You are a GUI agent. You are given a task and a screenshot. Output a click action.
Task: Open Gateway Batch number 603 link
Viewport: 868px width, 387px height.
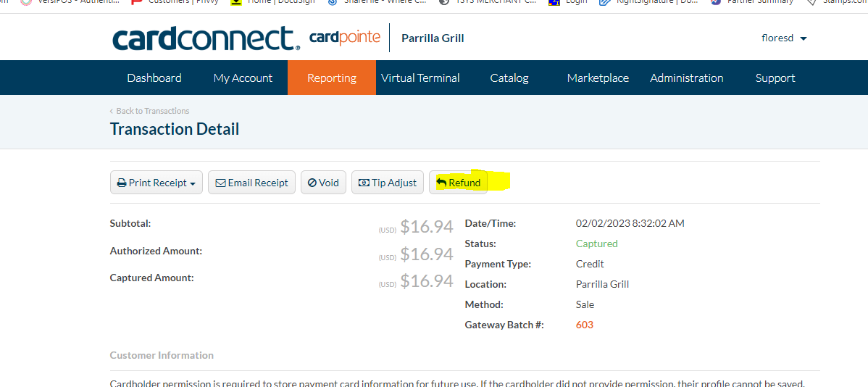585,325
